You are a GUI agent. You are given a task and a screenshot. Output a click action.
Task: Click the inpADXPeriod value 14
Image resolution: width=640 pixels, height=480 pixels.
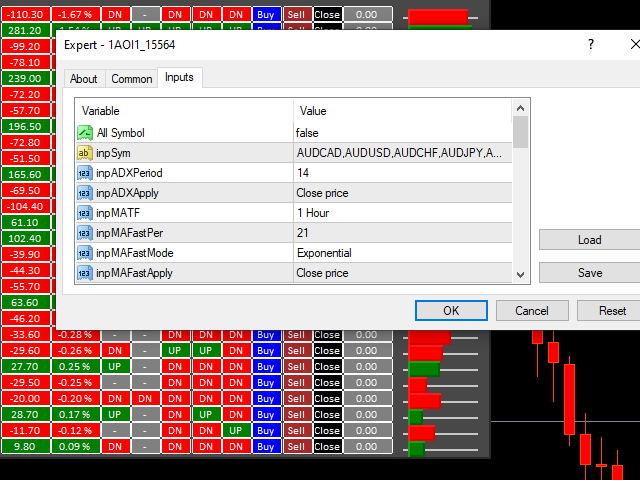pyautogui.click(x=303, y=173)
